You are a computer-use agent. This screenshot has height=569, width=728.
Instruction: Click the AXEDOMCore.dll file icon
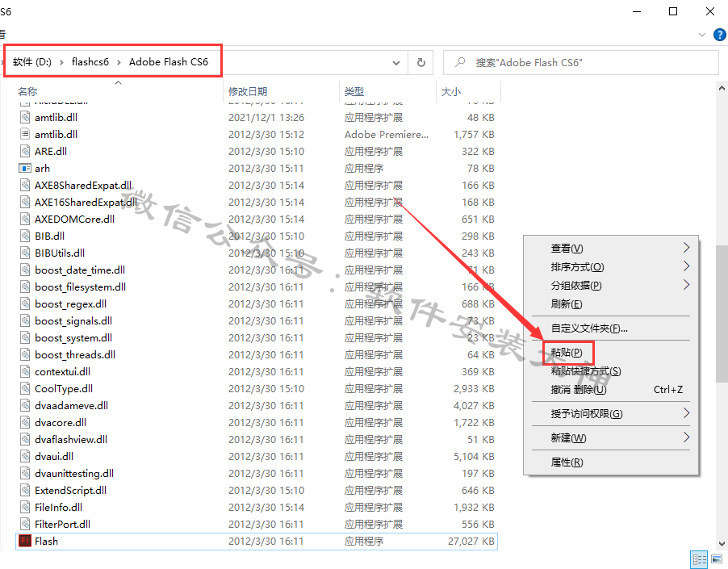coord(24,219)
